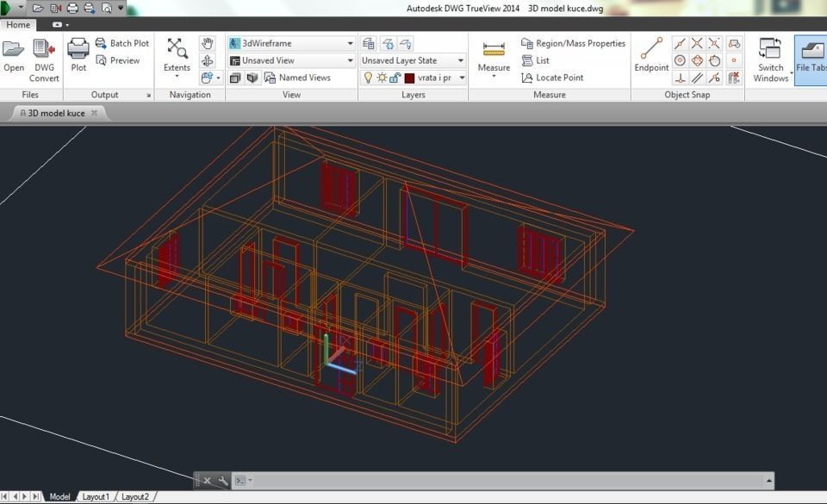Toggle layer on/off lightbulb
The width and height of the screenshot is (827, 504).
point(368,78)
